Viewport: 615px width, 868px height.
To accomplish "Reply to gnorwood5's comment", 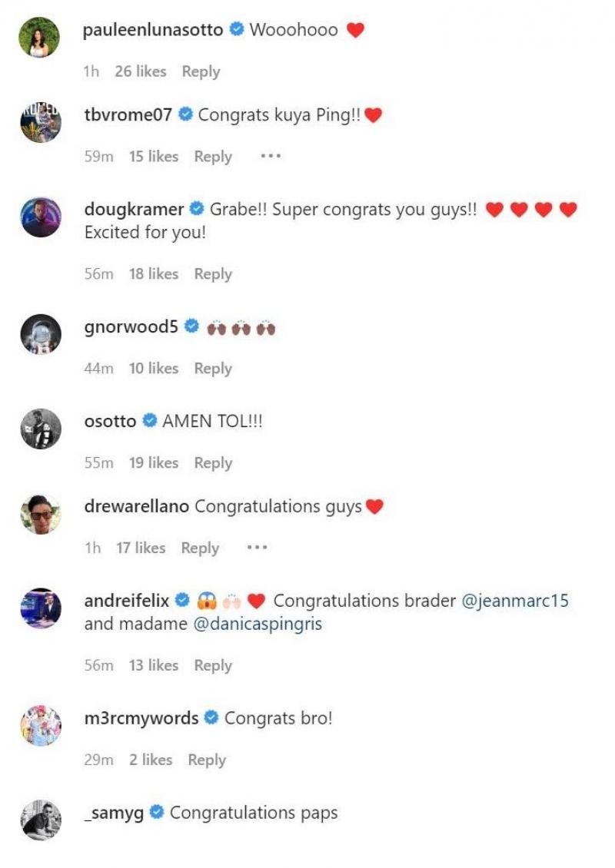I will point(213,369).
